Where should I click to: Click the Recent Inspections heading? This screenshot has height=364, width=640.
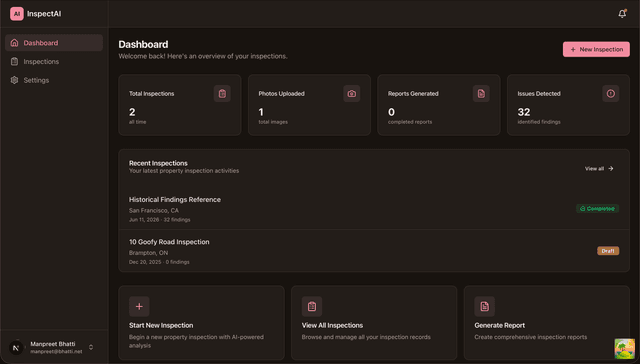(158, 163)
